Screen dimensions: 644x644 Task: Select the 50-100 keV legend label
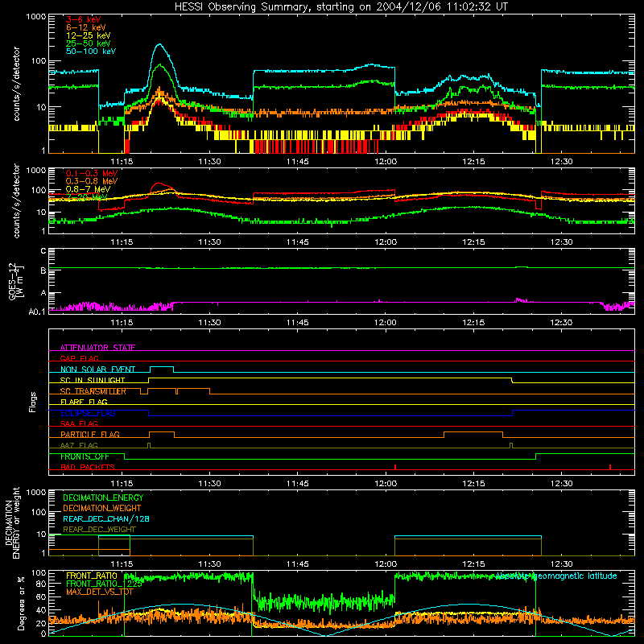91,52
